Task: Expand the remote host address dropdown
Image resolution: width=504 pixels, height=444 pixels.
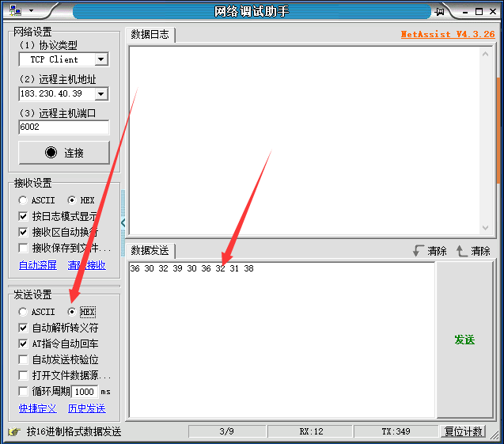Action: point(101,94)
